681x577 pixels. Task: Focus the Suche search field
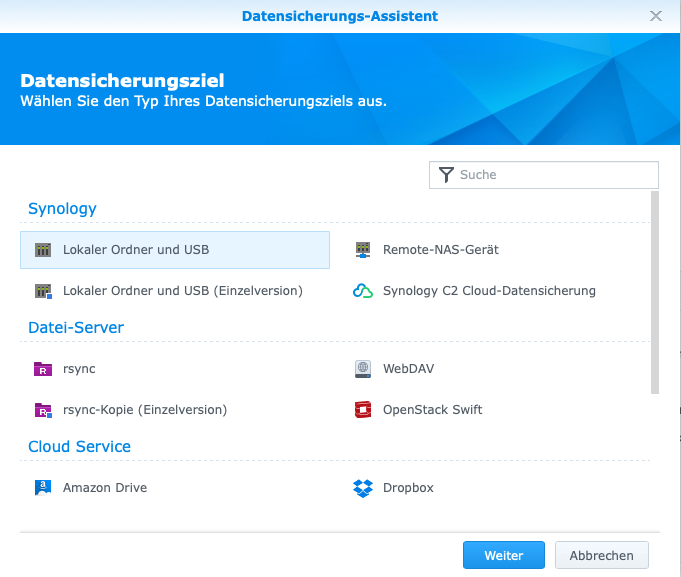544,175
